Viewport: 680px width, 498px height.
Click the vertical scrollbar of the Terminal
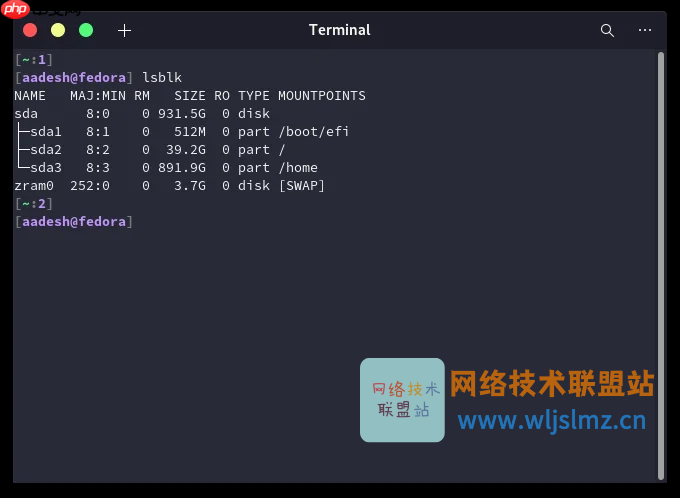click(660, 265)
